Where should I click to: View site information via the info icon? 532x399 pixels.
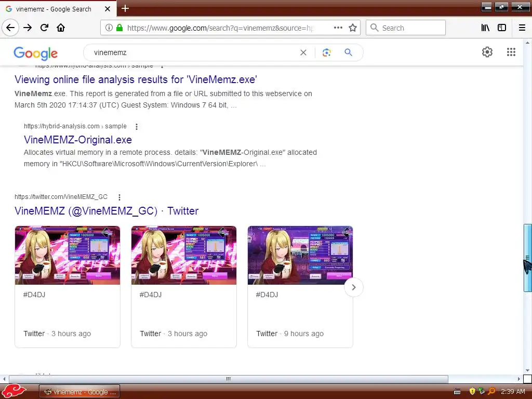[109, 28]
